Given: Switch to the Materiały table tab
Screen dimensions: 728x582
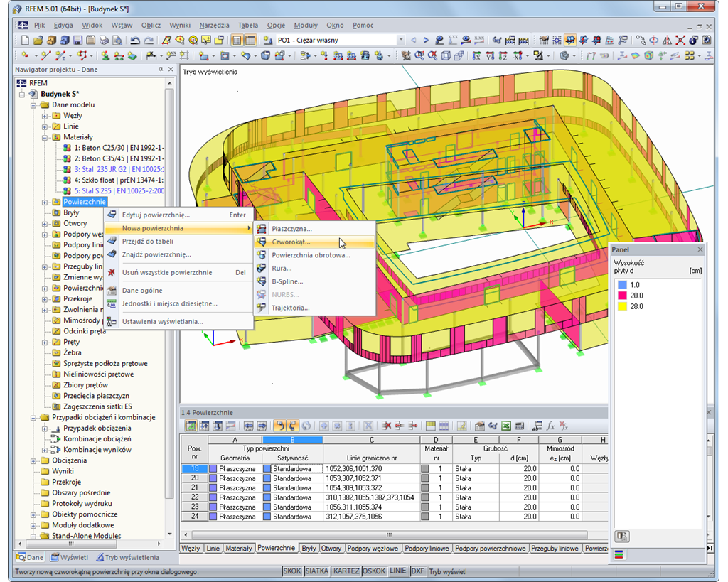Looking at the screenshot, I should [x=239, y=548].
